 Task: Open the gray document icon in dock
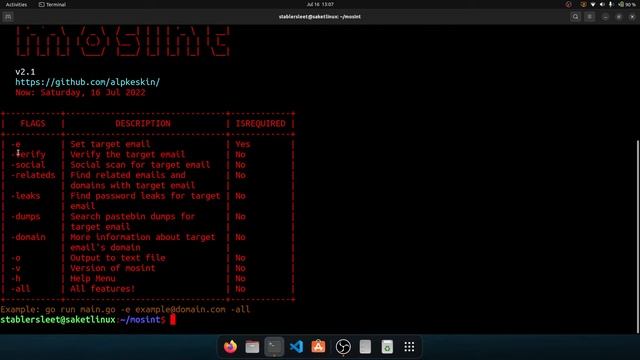(x=365, y=347)
